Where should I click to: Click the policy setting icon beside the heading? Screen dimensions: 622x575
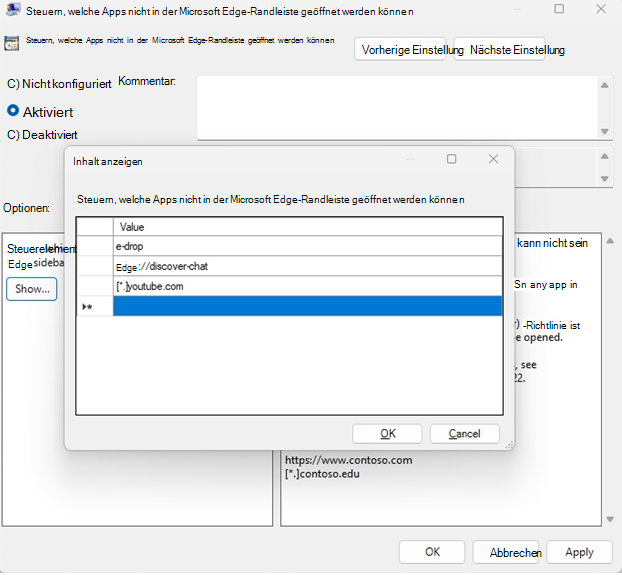(12, 43)
